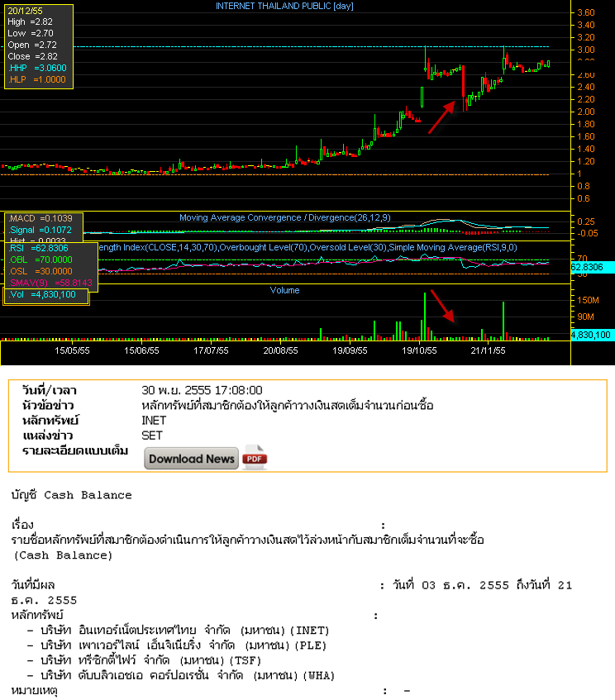Click the .HLP =1.0000 indicator value

[x=36, y=79]
